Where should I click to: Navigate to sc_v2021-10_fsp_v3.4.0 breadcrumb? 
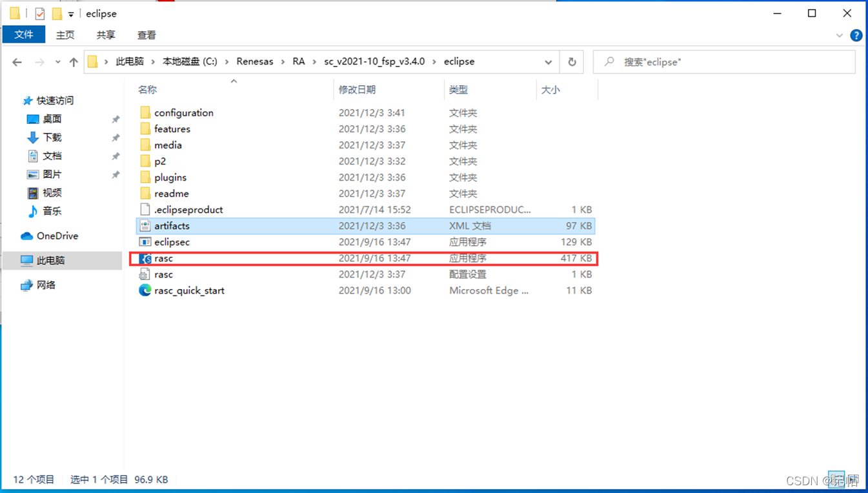tap(374, 62)
